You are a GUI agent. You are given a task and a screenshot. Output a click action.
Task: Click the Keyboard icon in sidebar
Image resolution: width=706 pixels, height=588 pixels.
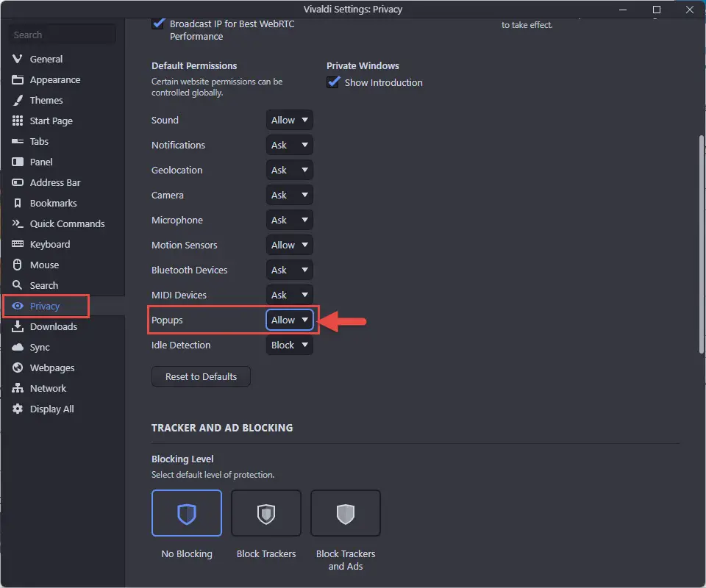pyautogui.click(x=18, y=244)
